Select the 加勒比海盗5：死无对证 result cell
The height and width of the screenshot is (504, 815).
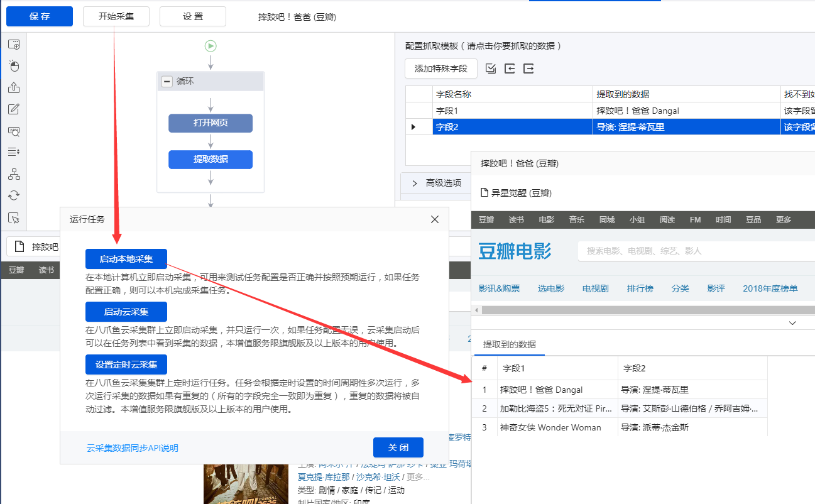click(556, 408)
